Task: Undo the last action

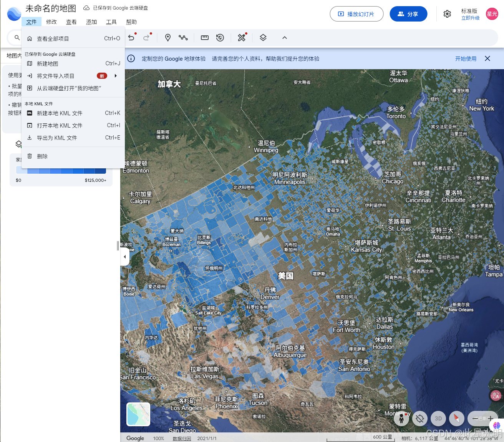Action: tap(131, 38)
